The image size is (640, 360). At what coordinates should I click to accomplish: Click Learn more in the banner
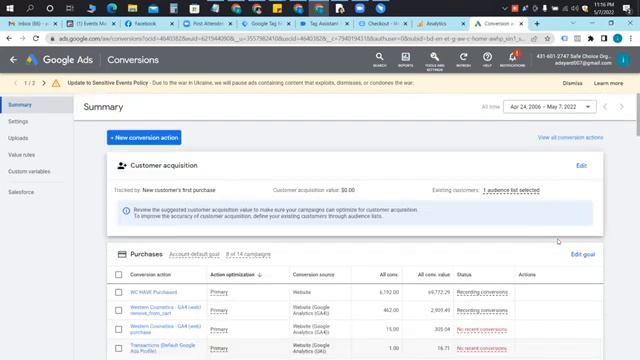[608, 83]
